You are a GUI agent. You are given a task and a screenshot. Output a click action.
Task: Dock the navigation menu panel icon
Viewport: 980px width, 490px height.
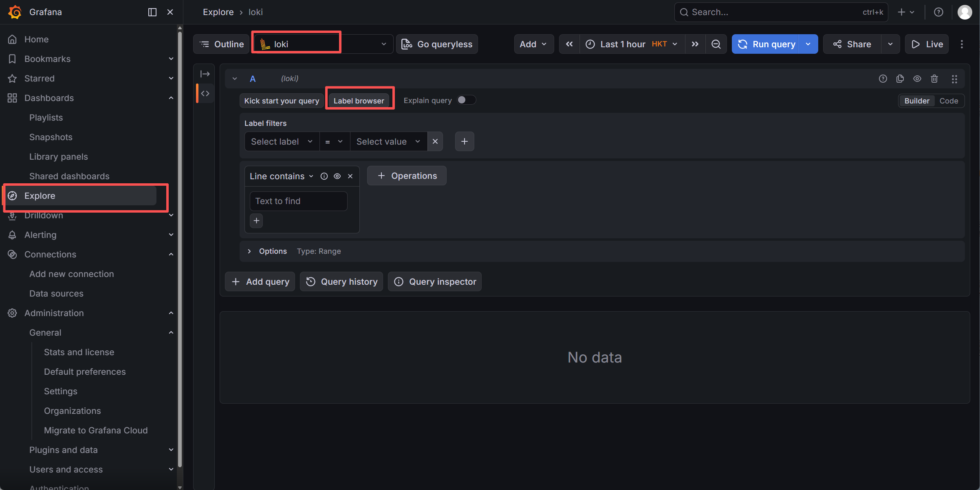(x=152, y=12)
